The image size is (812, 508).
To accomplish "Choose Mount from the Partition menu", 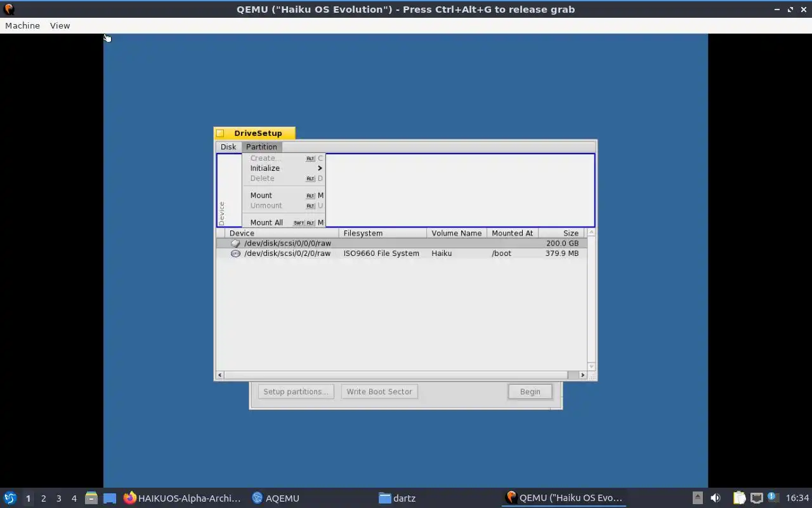I will click(x=284, y=196).
